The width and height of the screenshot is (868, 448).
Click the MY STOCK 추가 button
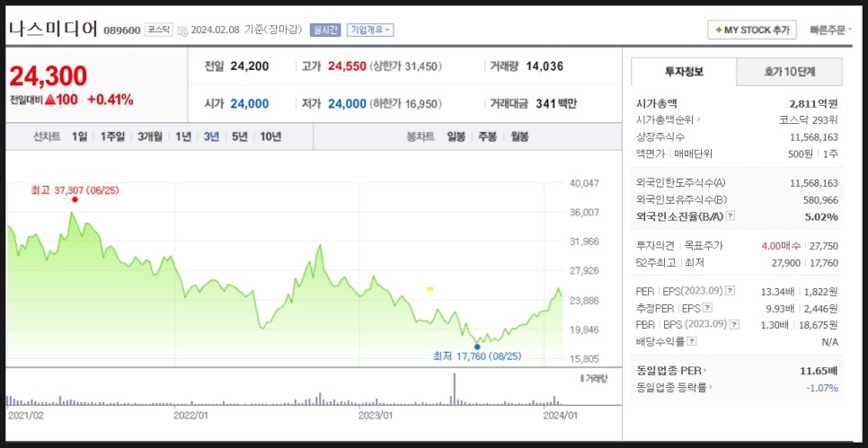tap(752, 30)
